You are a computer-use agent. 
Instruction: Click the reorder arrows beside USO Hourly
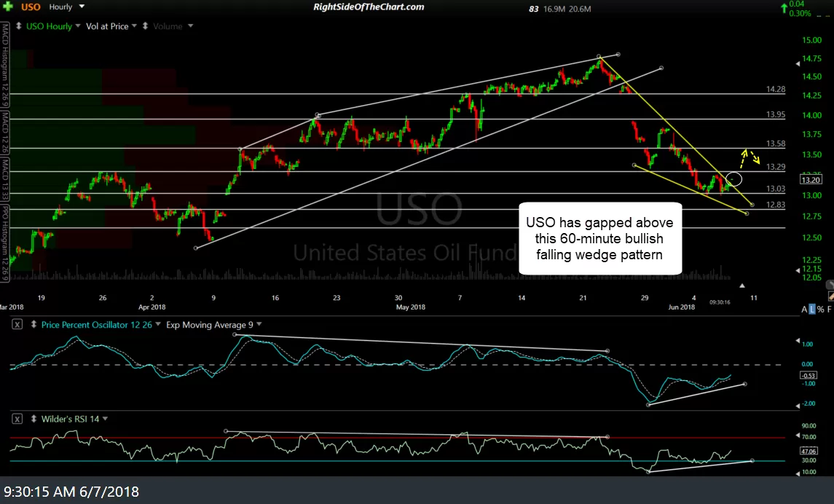click(x=19, y=26)
